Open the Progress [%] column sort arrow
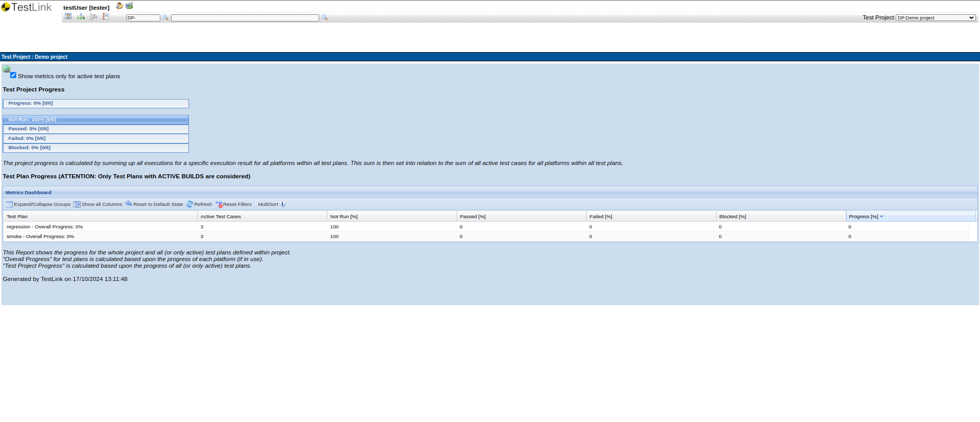 (881, 217)
